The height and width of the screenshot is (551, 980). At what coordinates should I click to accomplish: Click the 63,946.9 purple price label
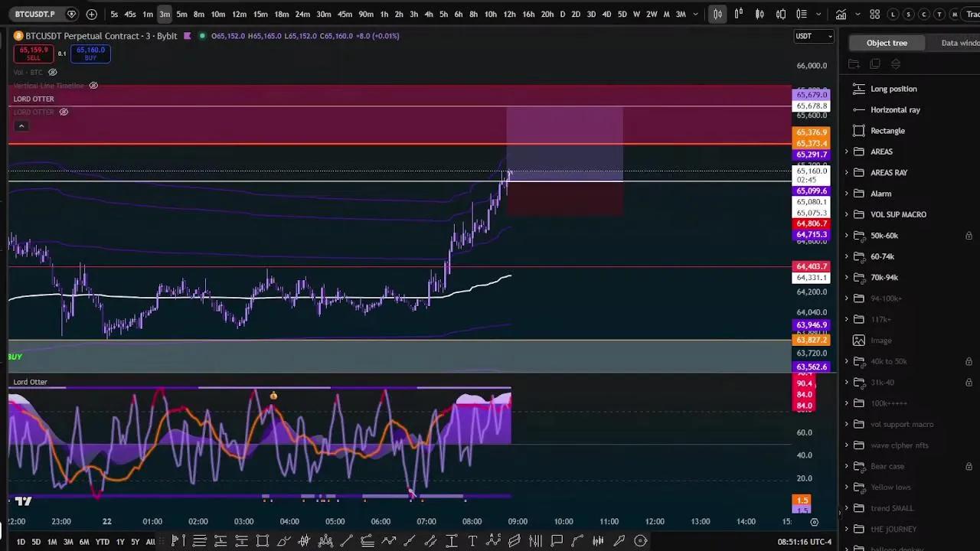[x=811, y=325]
